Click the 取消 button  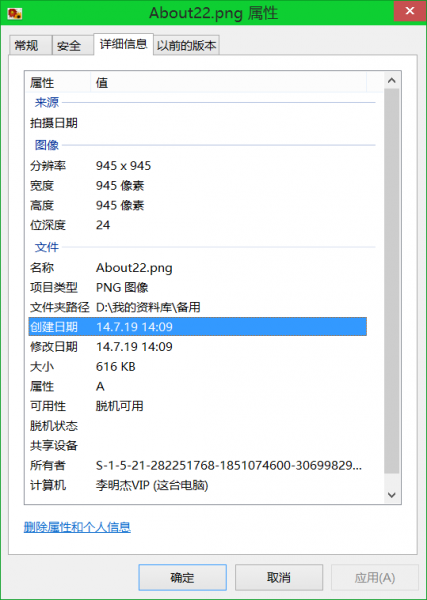click(x=279, y=577)
